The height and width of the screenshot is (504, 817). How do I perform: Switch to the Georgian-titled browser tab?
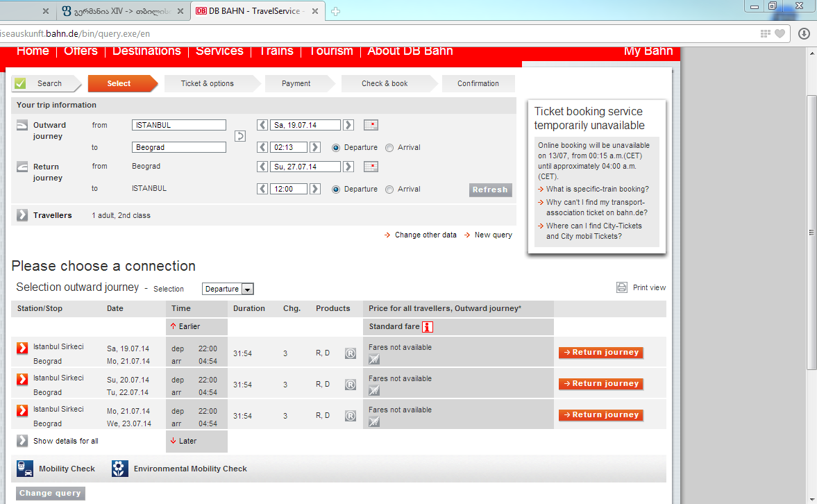click(x=122, y=11)
